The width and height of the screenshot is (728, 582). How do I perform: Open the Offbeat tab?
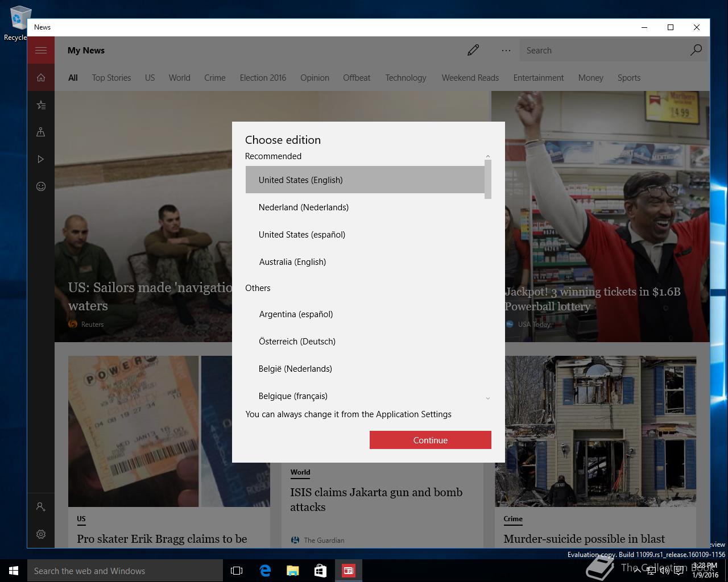[x=357, y=78]
